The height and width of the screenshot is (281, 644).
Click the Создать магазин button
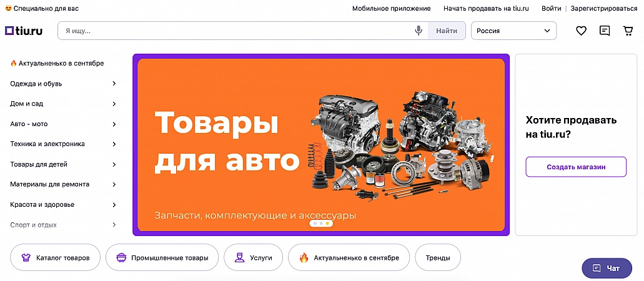tap(576, 167)
